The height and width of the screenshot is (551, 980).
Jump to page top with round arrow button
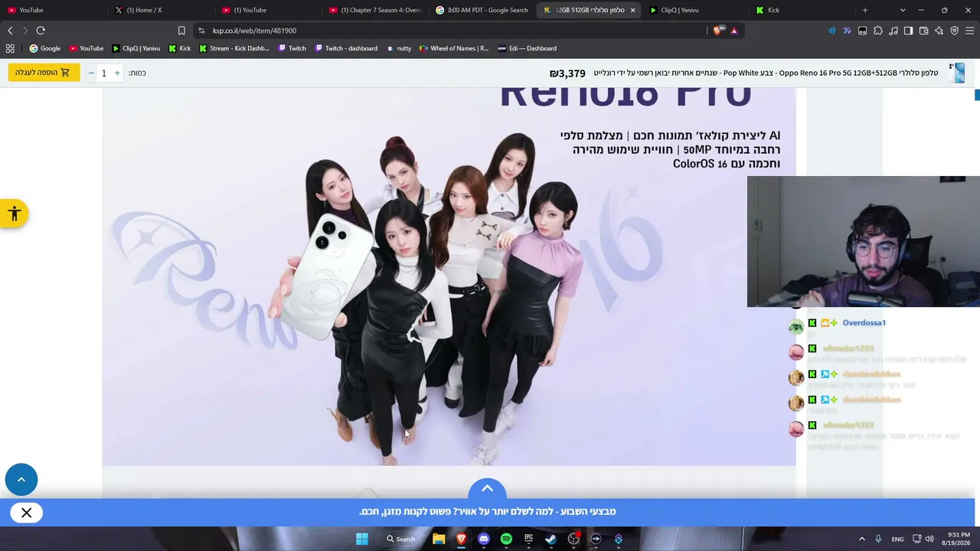click(x=21, y=480)
